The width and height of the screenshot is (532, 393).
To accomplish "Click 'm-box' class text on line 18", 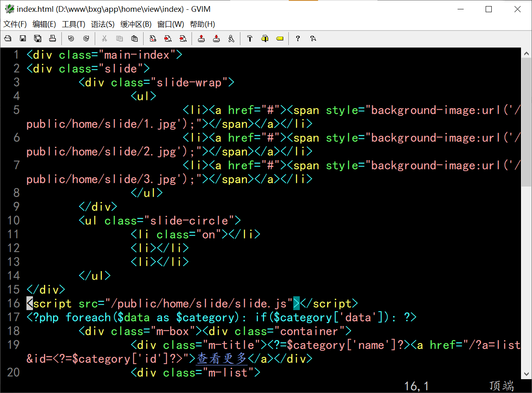I will [x=173, y=331].
